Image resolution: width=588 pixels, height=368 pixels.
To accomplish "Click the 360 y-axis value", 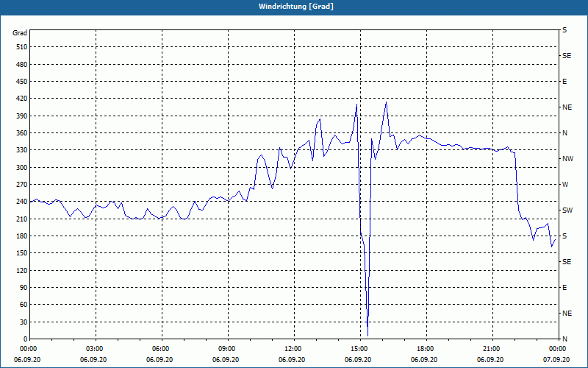I will 22,133.
